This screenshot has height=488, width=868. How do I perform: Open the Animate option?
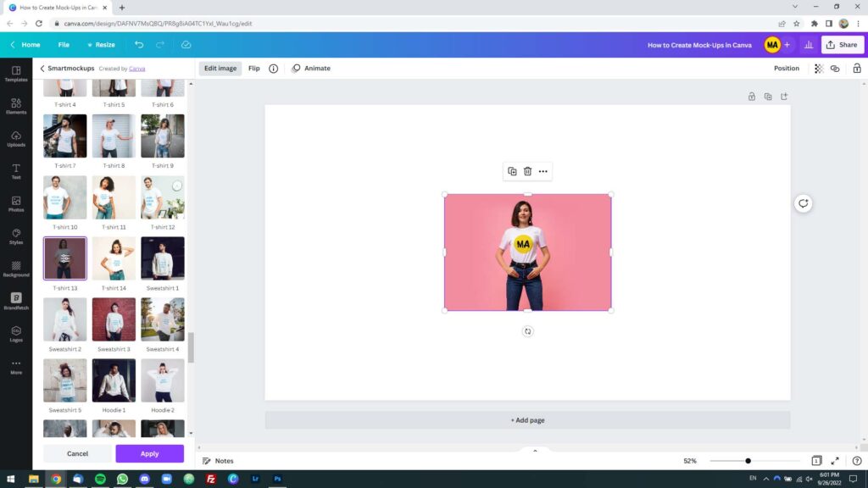311,69
